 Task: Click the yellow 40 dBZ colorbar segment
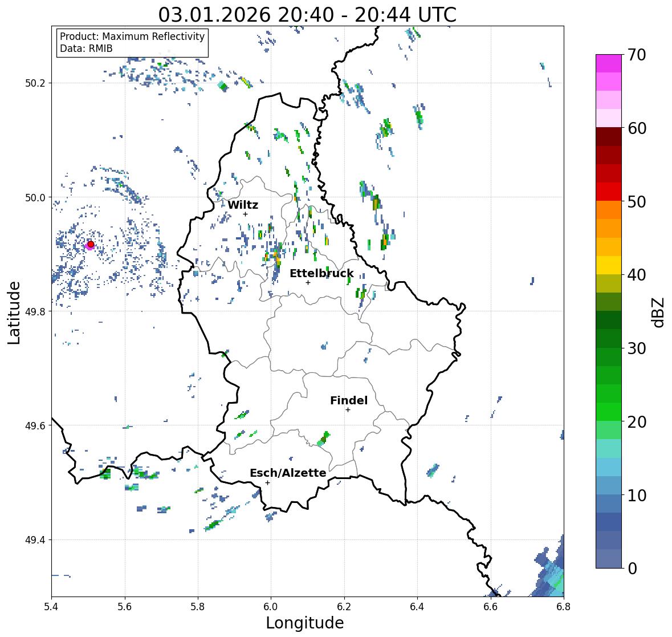[x=609, y=265]
